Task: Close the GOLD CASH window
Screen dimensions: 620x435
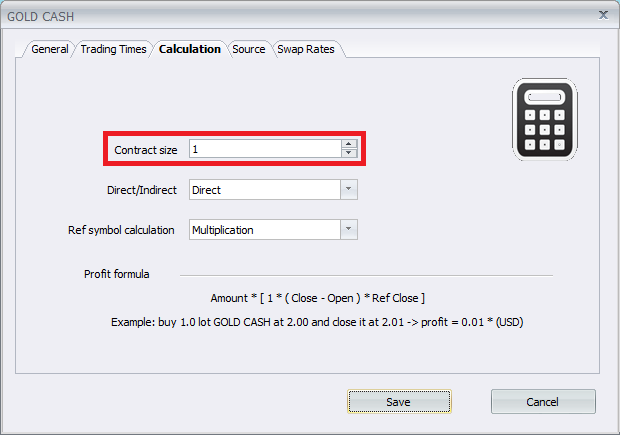Action: [603, 15]
